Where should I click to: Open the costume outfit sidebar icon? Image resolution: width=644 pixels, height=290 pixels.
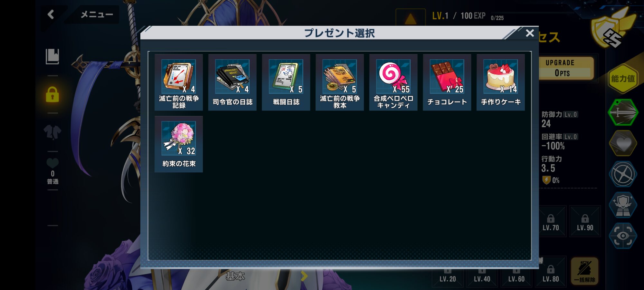tap(52, 131)
